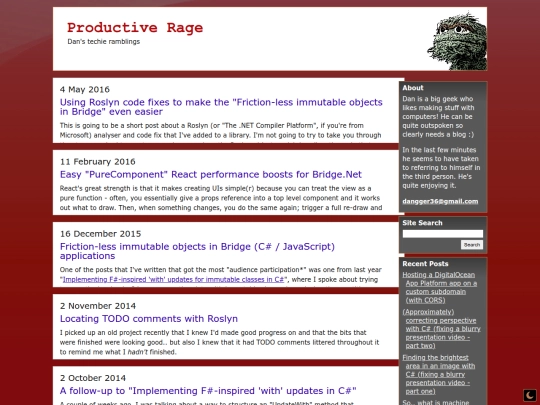The height and width of the screenshot is (405, 540).
Task: Click the 11 February 2016 date text
Action: coord(97,162)
